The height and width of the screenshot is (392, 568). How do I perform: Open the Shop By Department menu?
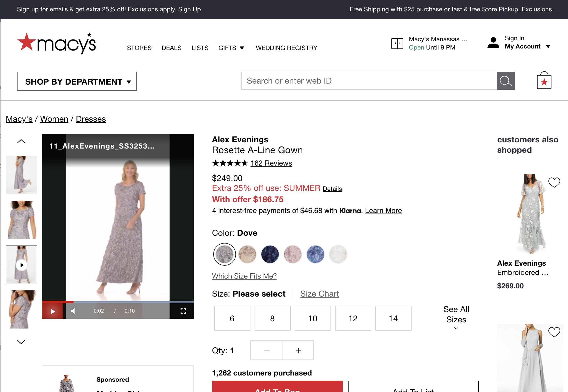pos(77,81)
